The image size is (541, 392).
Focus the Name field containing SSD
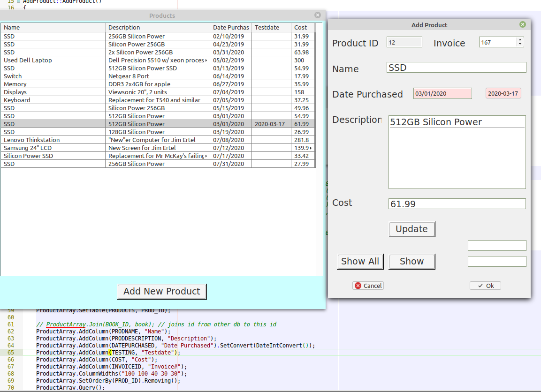pyautogui.click(x=457, y=68)
